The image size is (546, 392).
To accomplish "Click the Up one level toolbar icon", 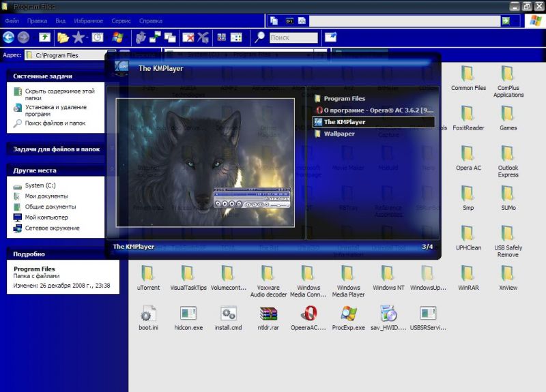I will (x=44, y=37).
